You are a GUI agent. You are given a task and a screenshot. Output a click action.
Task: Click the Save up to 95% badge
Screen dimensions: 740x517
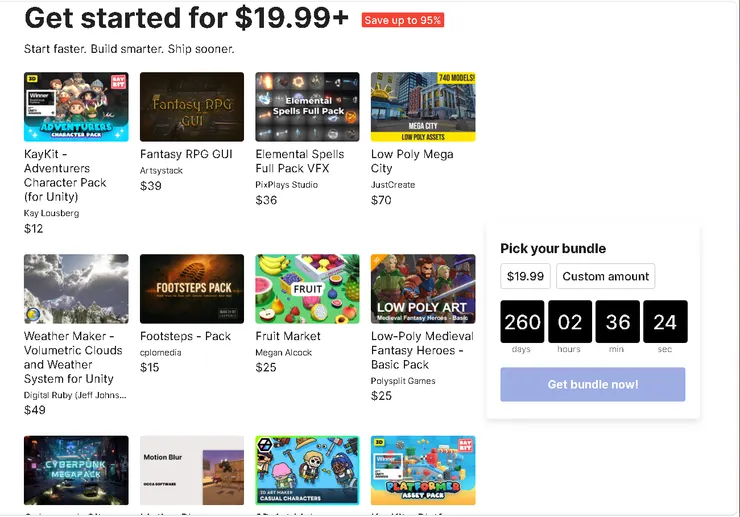[x=403, y=20]
